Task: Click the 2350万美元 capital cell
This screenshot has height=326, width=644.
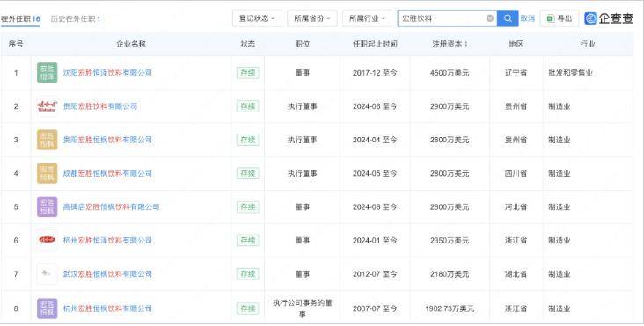Action: pyautogui.click(x=450, y=240)
